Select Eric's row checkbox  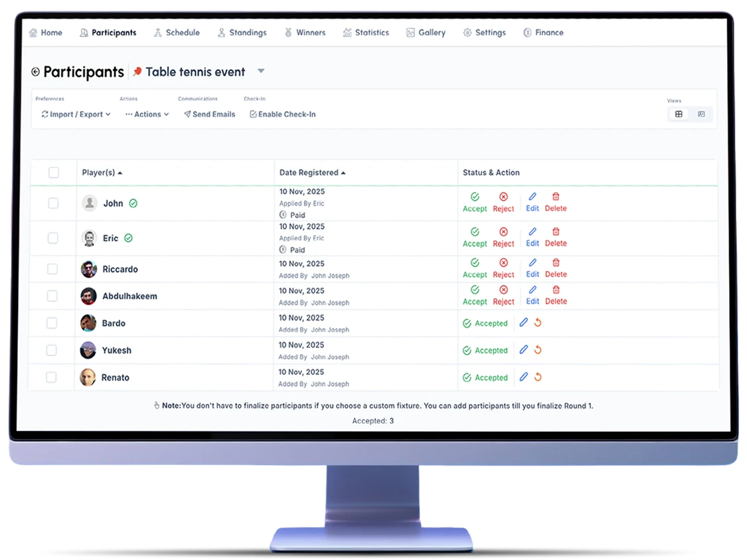(x=53, y=238)
